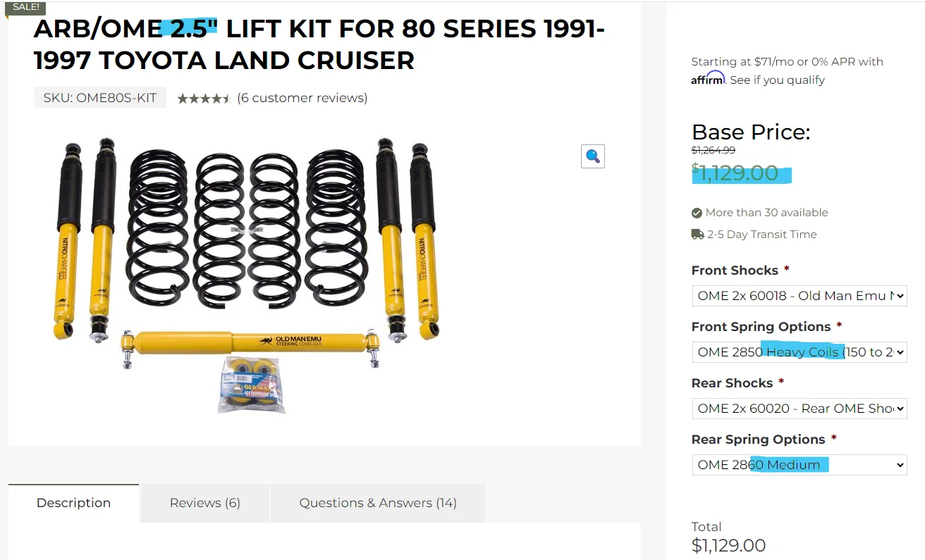Open the Rear Shocks dropdown

800,409
